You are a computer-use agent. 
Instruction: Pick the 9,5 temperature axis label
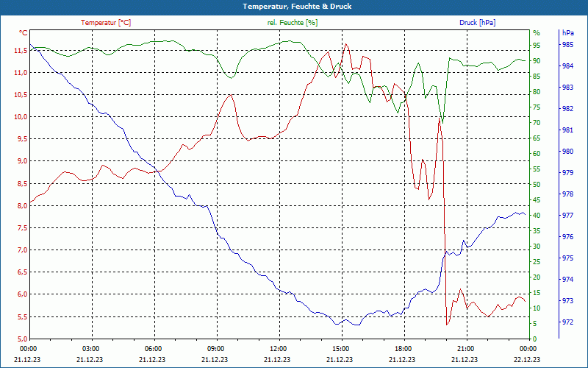tap(22, 139)
